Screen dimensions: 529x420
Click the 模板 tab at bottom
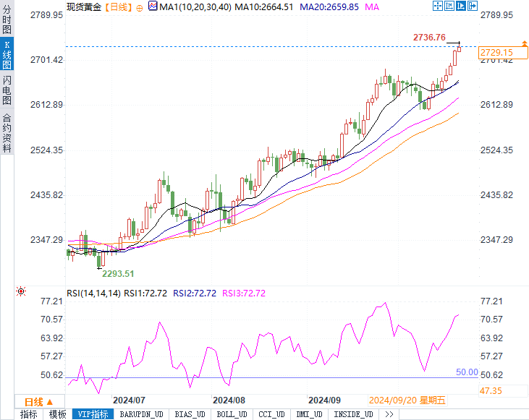point(57,414)
